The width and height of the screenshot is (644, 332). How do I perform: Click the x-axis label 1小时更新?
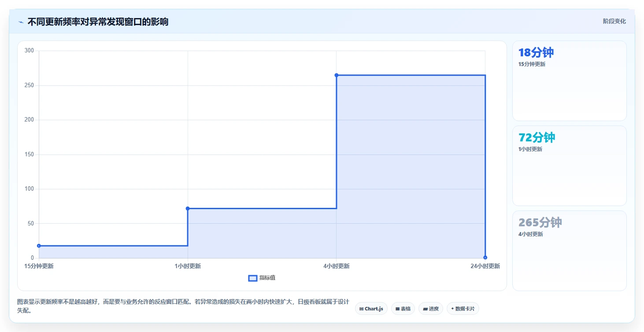[188, 266]
